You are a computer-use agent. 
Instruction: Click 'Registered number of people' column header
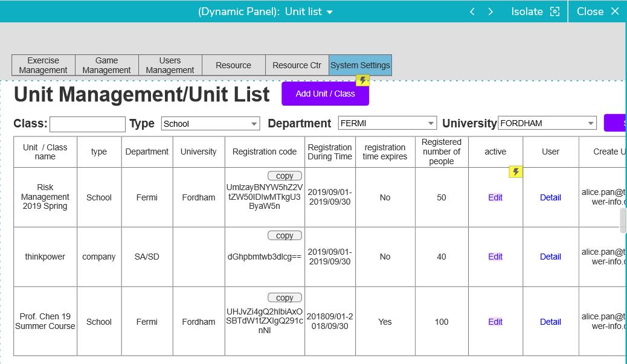pos(442,152)
